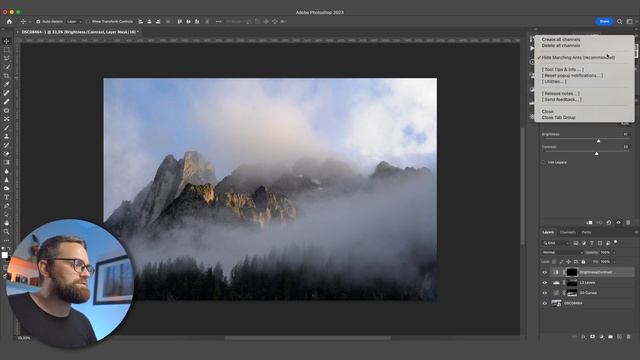This screenshot has width=640, height=360.
Task: Click the align top edges icon
Action: click(180, 22)
